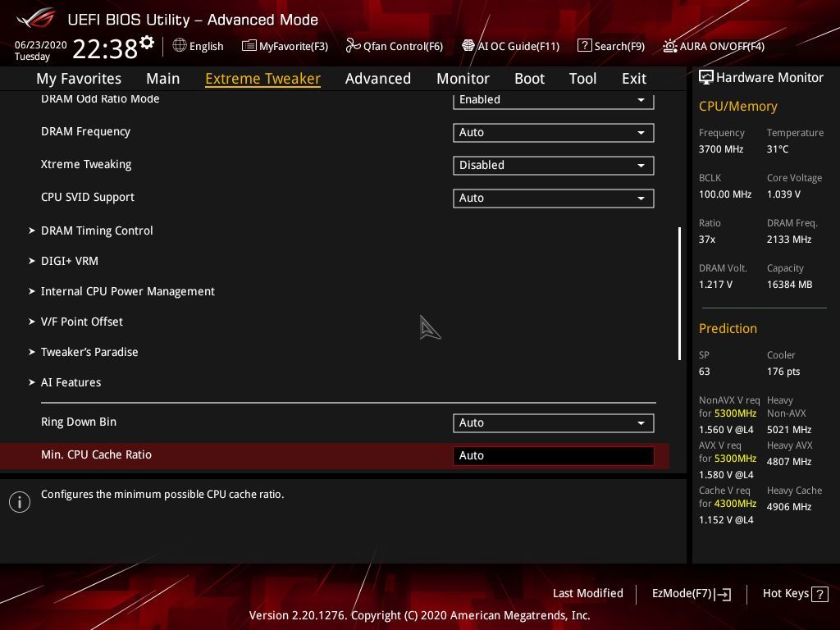840x630 pixels.
Task: Click the Xtreme Tweaking label
Action: tap(86, 164)
